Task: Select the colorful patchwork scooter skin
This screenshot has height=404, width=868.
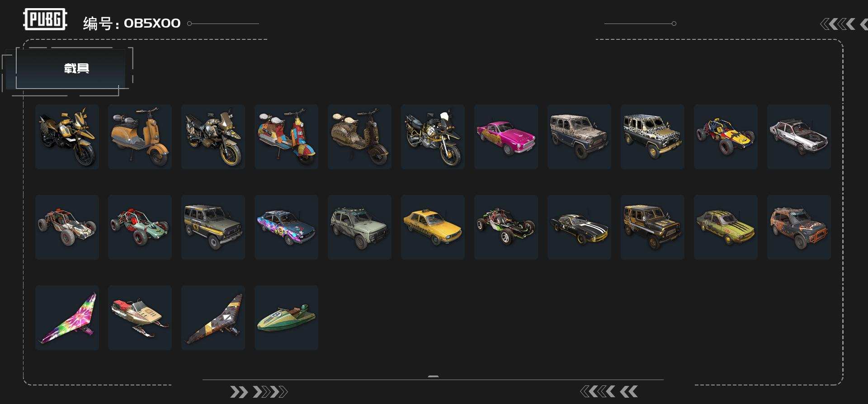Action: (x=286, y=137)
